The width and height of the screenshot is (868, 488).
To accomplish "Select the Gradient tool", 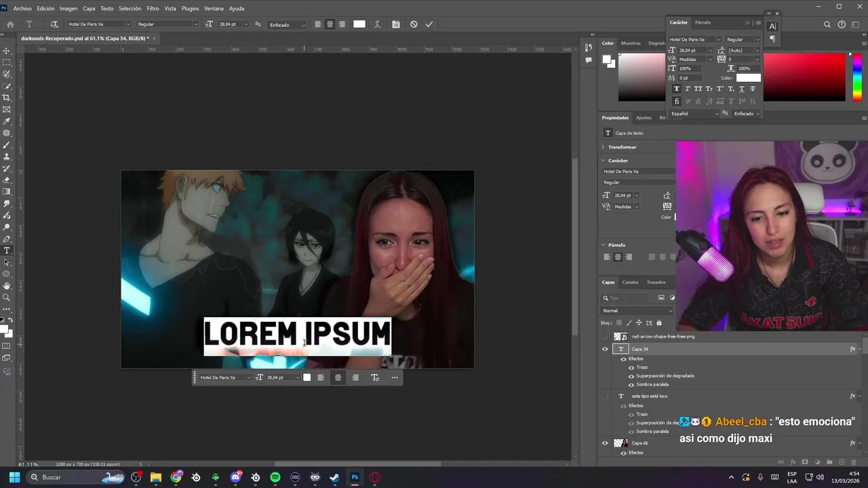I will click(7, 192).
